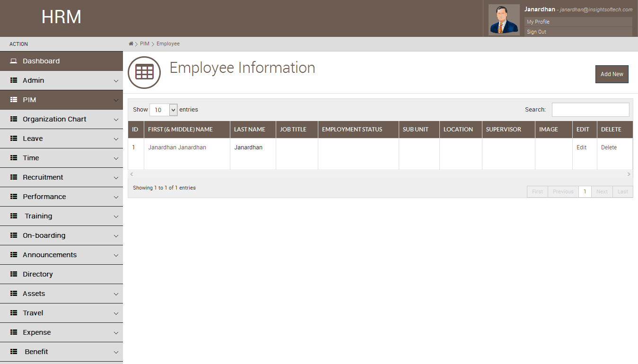Click inside the Search field
Viewport: 638px width, 364px height.
click(x=590, y=109)
